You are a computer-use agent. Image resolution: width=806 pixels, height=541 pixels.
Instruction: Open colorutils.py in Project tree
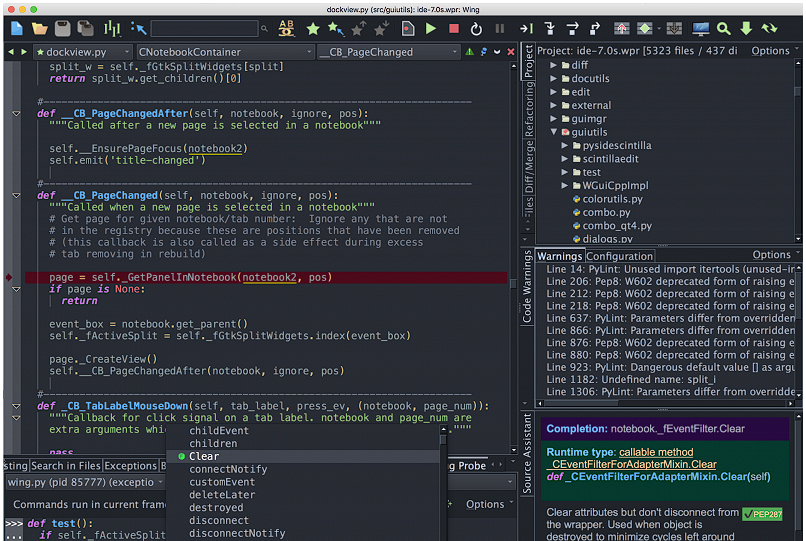pyautogui.click(x=612, y=199)
